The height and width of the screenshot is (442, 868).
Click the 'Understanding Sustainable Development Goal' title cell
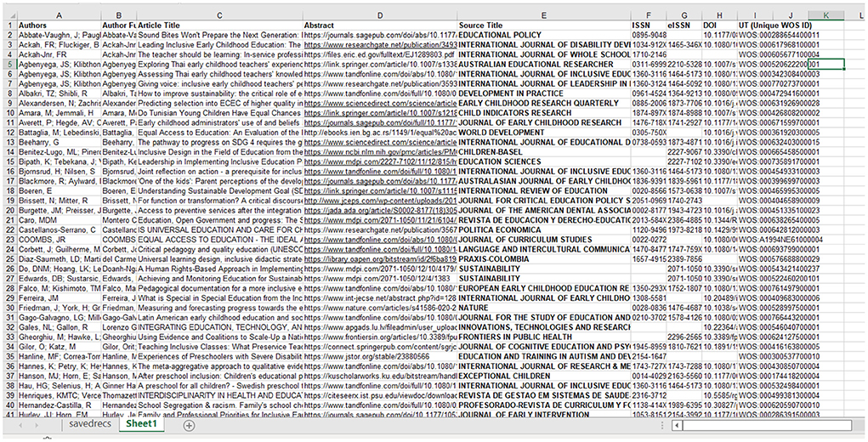pyautogui.click(x=220, y=191)
